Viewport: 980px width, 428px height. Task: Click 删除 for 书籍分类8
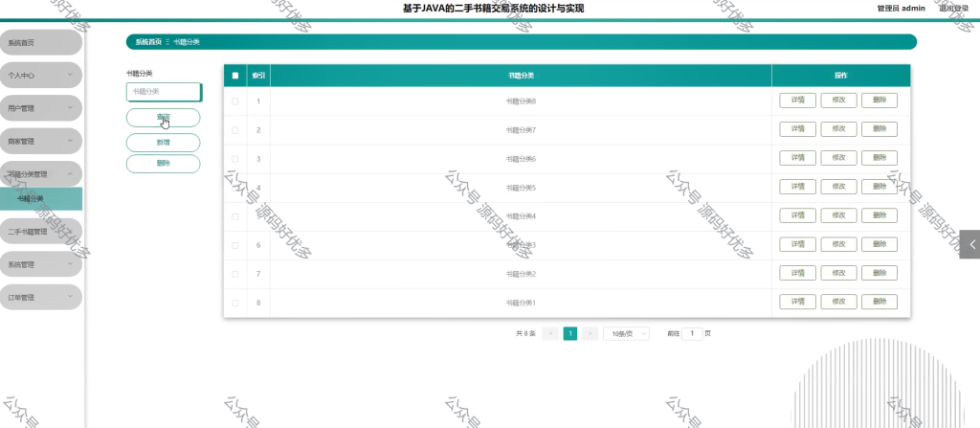click(x=880, y=101)
